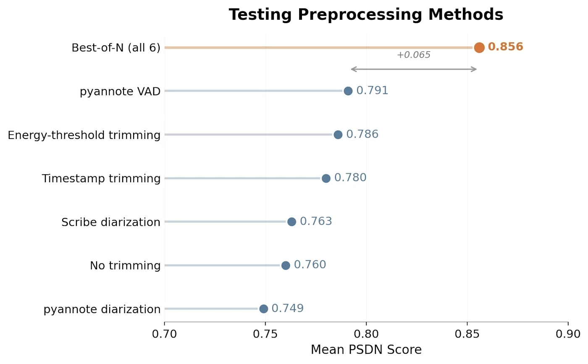
Task: Click the 0.80 x-axis tick label
Action: coord(366,334)
